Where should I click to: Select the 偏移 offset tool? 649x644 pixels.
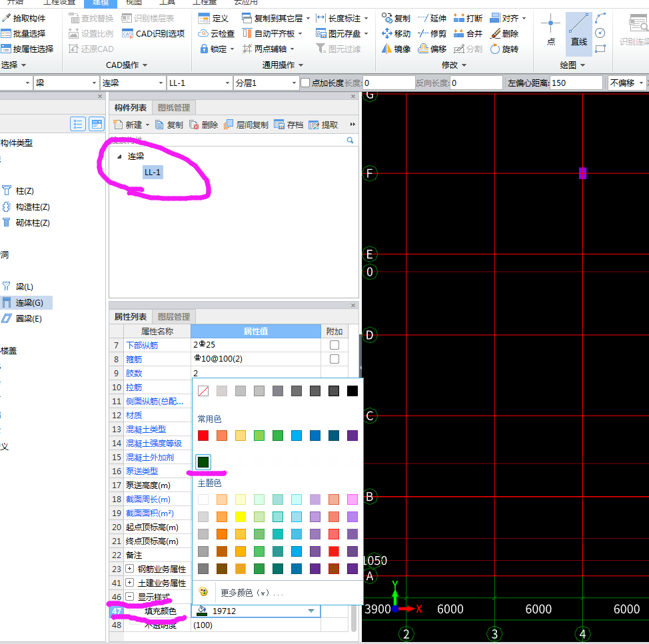(x=432, y=49)
